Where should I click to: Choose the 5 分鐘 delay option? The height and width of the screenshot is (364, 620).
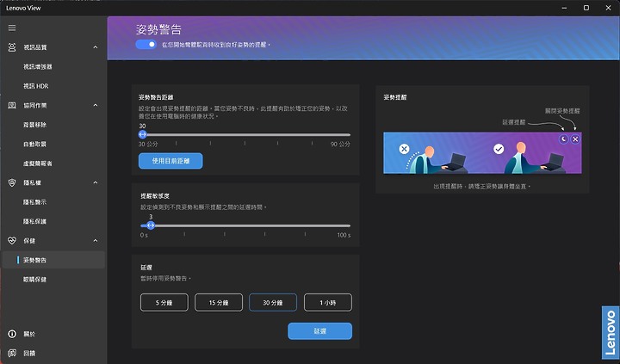pos(164,303)
